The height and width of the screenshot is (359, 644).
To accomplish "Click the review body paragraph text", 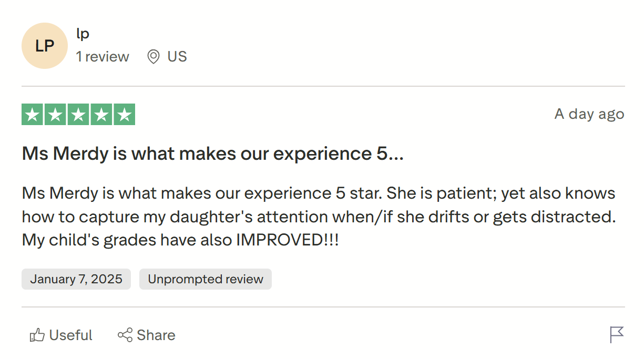I will point(318,217).
